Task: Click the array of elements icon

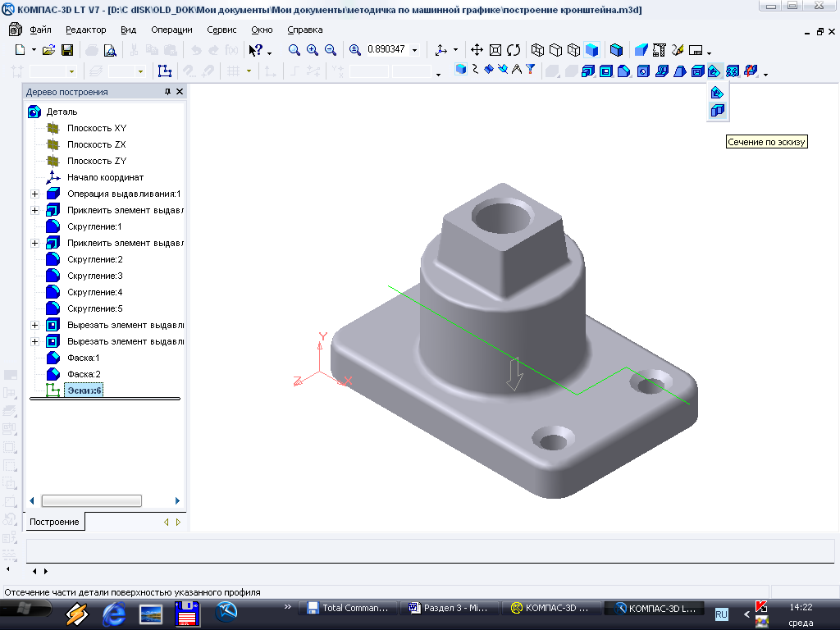Action: pyautogui.click(x=733, y=71)
